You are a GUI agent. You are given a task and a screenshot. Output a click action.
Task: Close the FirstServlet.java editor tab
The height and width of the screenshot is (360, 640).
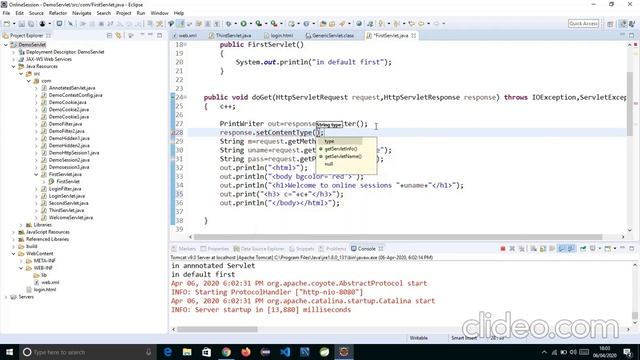[x=414, y=36]
